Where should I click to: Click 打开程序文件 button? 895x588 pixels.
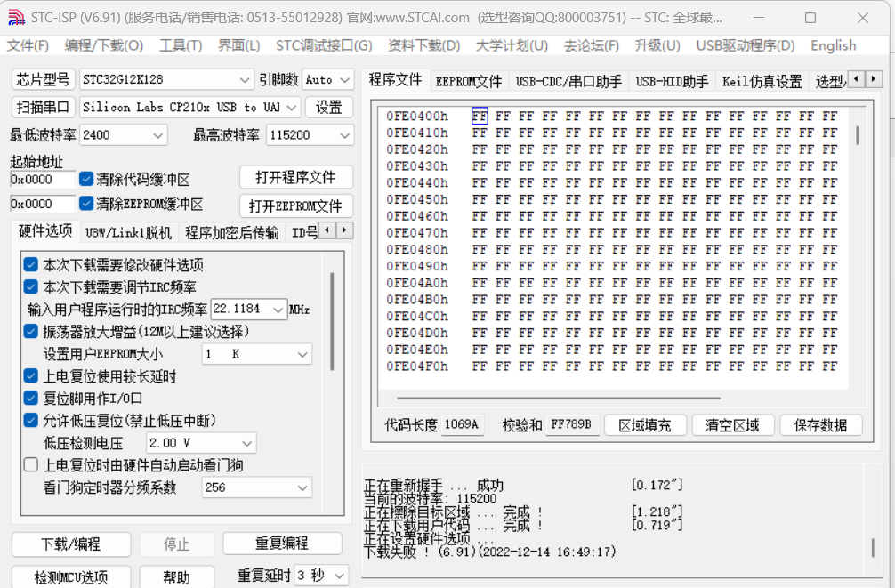pyautogui.click(x=295, y=177)
